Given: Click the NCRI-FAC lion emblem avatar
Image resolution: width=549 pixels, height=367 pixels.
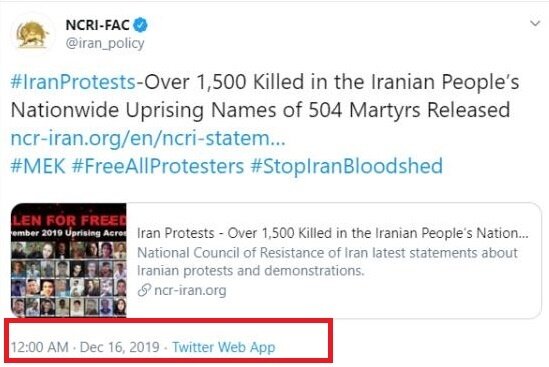Looking at the screenshot, I should pos(33,34).
